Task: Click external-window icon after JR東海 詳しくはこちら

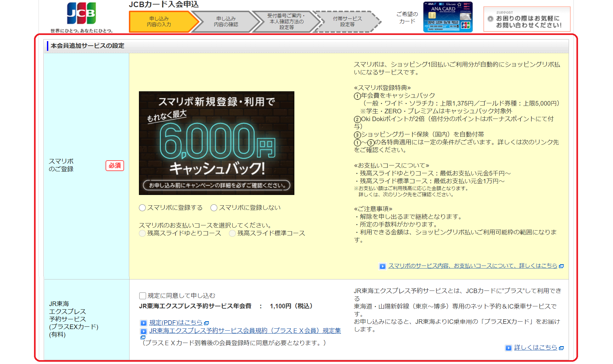Action: 562,348
